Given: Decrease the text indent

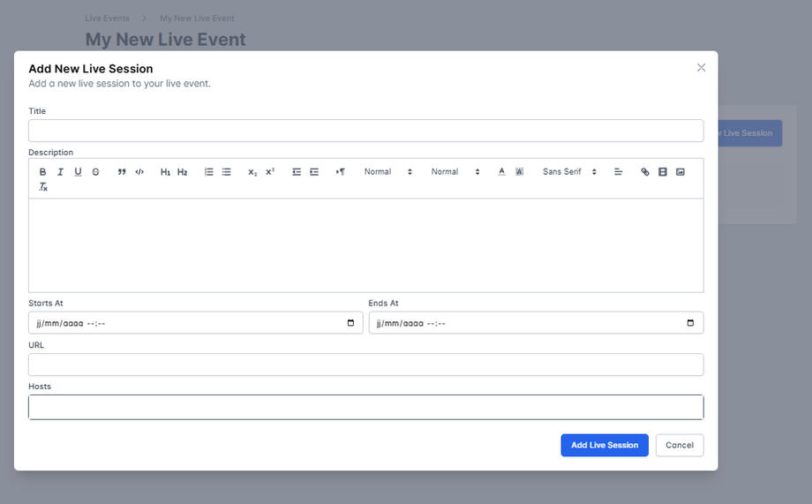Looking at the screenshot, I should [297, 172].
